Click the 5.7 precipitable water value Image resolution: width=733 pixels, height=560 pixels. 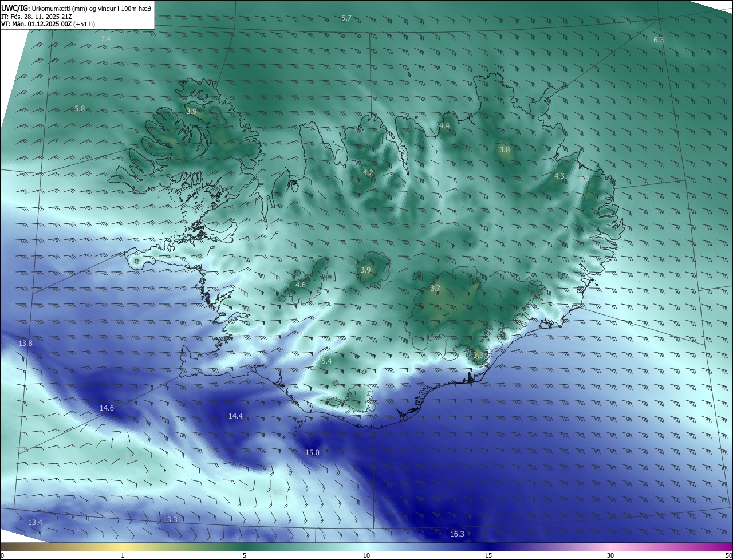[x=346, y=18]
